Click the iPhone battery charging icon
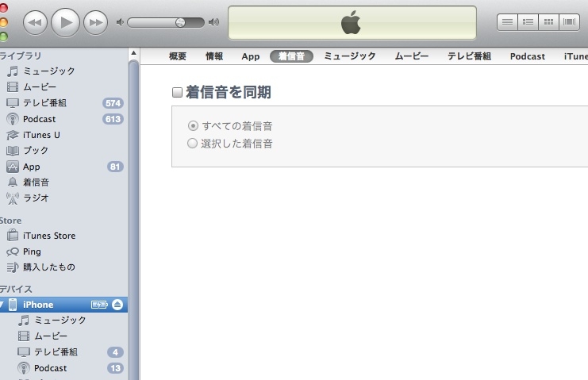The width and height of the screenshot is (588, 380). point(99,305)
